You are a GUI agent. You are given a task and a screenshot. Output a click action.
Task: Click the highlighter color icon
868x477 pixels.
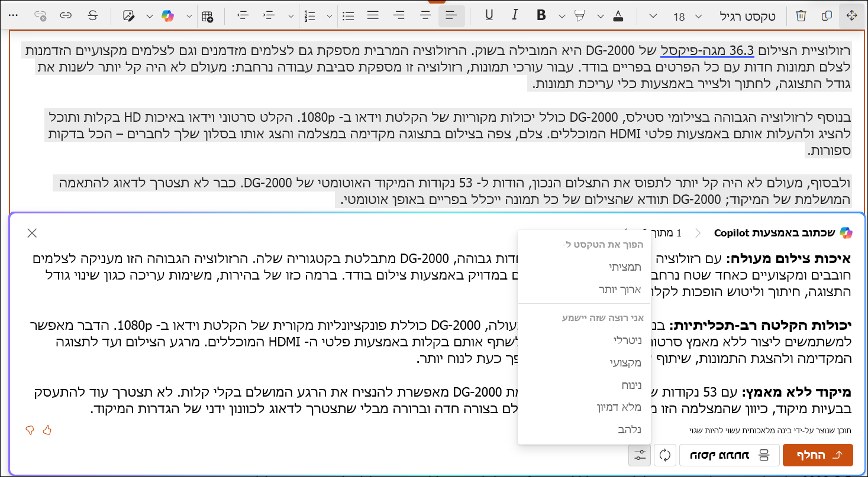(x=580, y=16)
